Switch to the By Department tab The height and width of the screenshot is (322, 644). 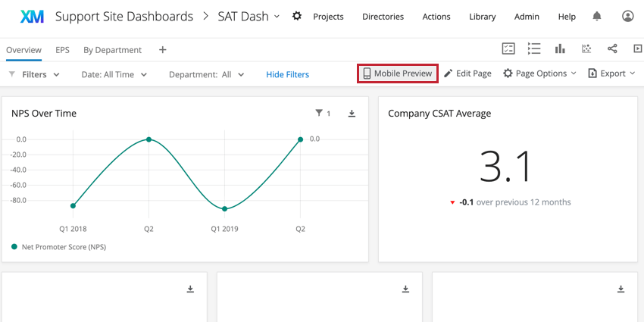click(x=112, y=50)
